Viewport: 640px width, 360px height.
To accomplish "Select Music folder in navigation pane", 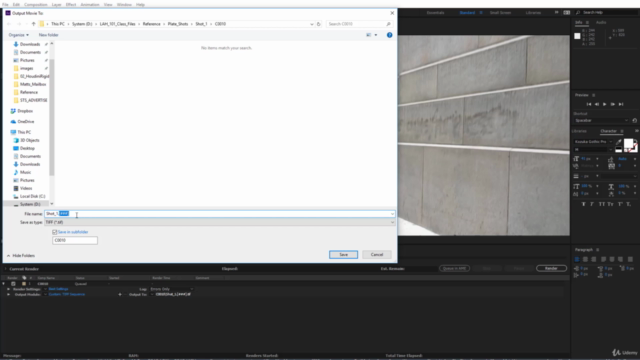I will 25,172.
